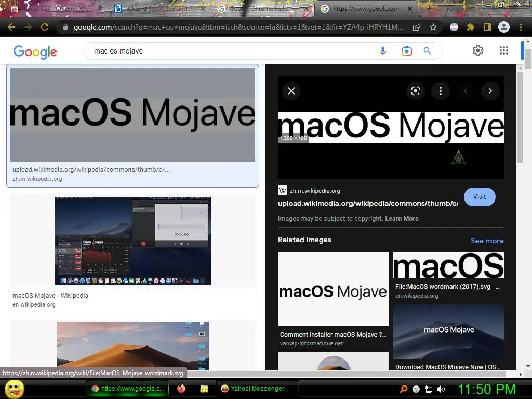Screen dimensions: 532x399
Task: Click the magnifier search button
Action: (x=428, y=51)
